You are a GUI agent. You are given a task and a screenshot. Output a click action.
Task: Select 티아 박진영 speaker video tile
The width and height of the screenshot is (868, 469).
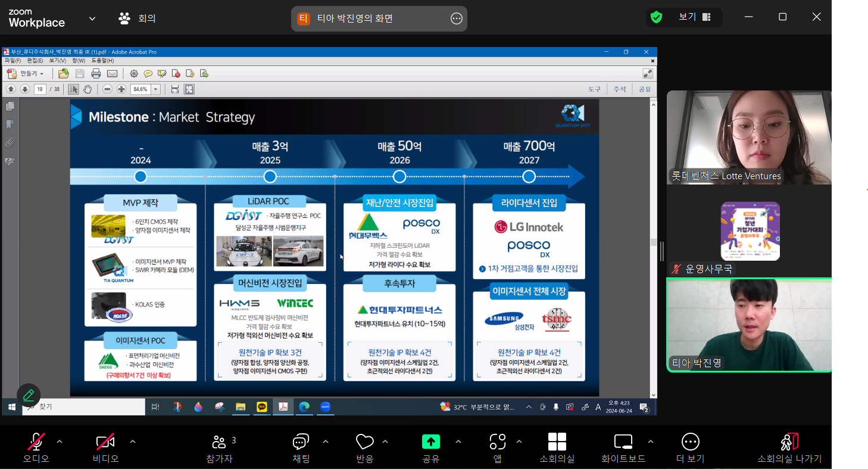pyautogui.click(x=749, y=326)
